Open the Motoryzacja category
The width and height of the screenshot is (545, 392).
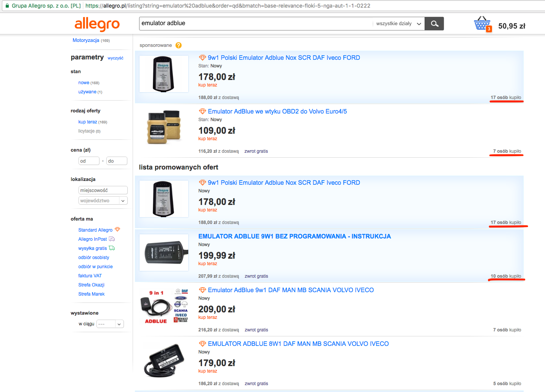point(86,40)
